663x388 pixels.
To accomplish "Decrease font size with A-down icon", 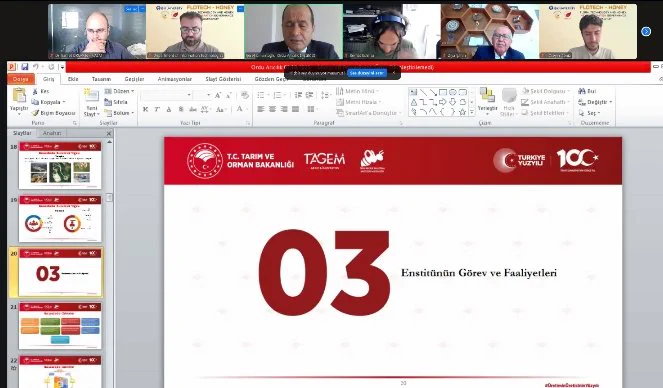I will (228, 96).
